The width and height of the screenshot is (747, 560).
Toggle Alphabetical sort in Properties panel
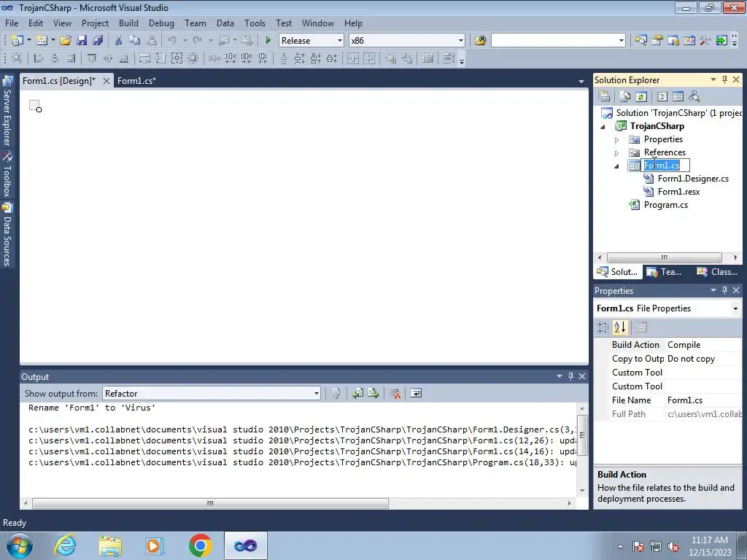(620, 327)
